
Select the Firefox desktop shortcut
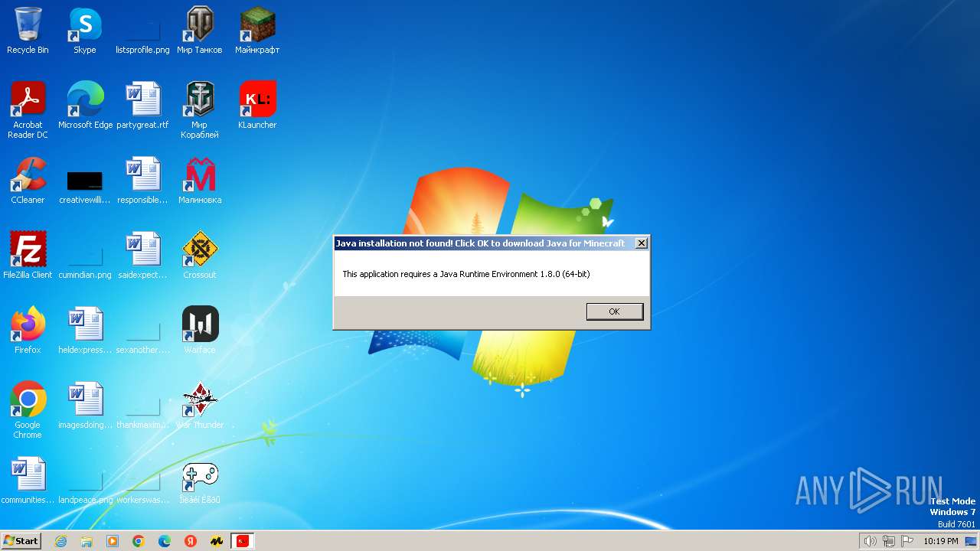point(28,331)
